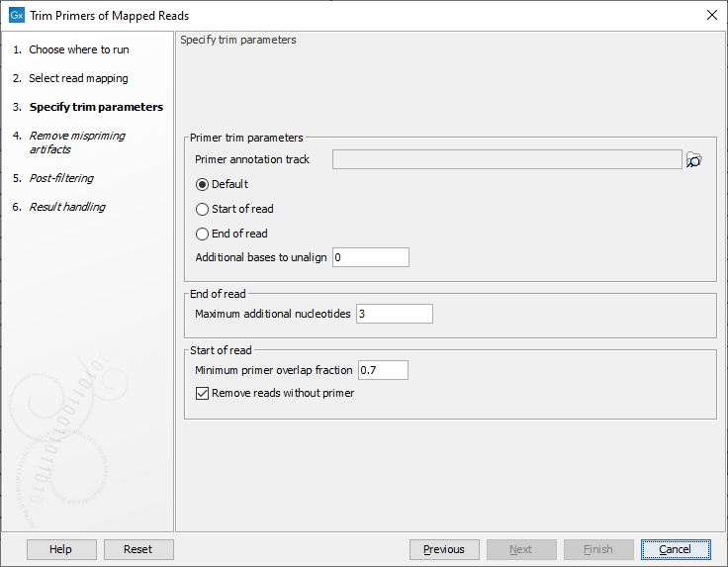Viewport: 728px width, 567px height.
Task: Select the End of read radio option
Action: (x=203, y=234)
